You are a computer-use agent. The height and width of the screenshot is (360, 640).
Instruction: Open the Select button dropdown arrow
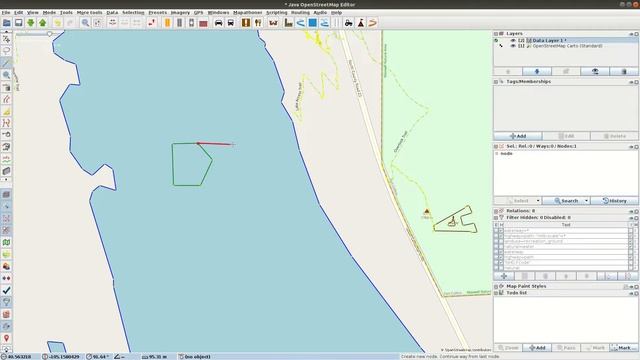coord(538,201)
